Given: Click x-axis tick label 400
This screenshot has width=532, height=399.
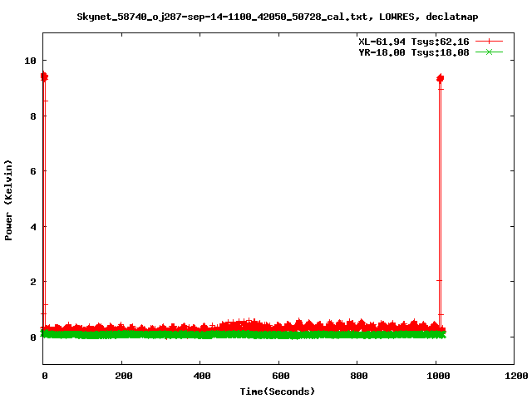Looking at the screenshot, I should click(x=201, y=376).
